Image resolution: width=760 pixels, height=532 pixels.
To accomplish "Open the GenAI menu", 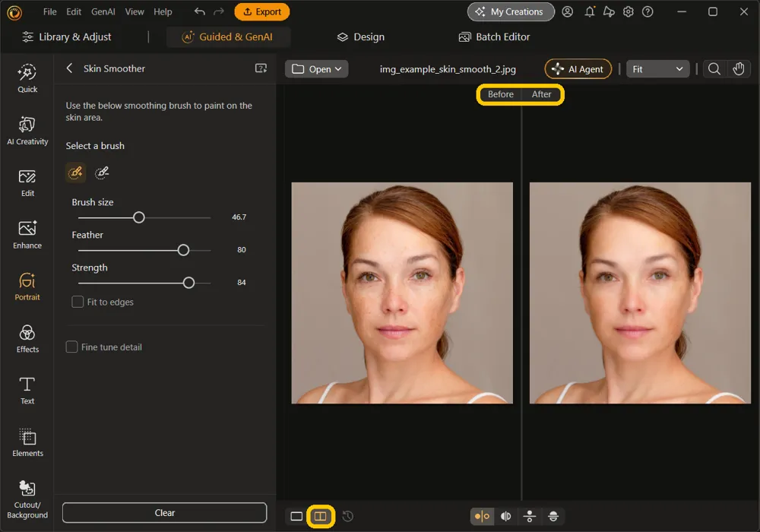I will point(103,11).
